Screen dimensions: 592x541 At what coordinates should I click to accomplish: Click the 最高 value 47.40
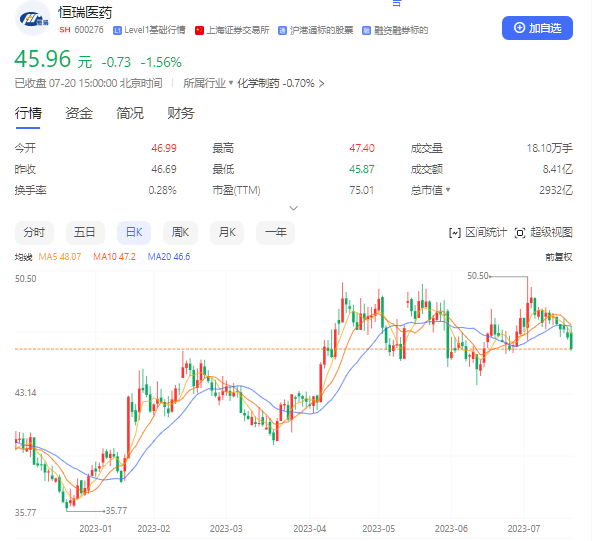(x=362, y=148)
